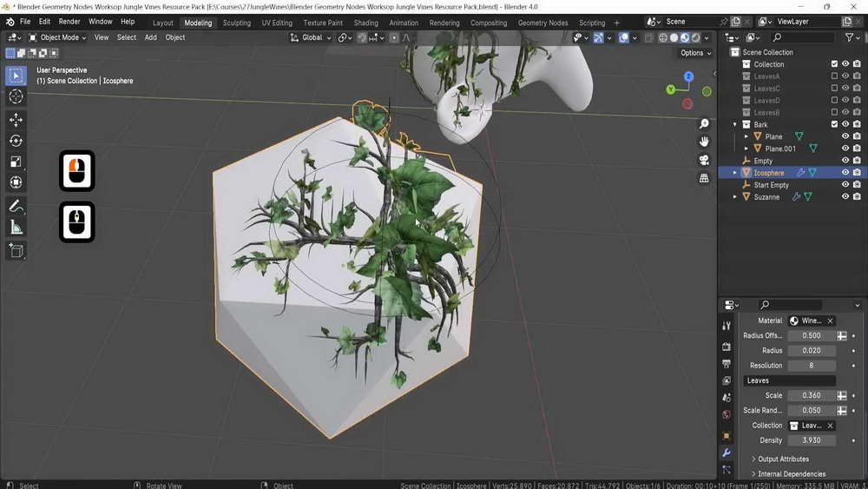The image size is (868, 489).
Task: Enable the LeavesA collection checkbox
Action: 834,76
